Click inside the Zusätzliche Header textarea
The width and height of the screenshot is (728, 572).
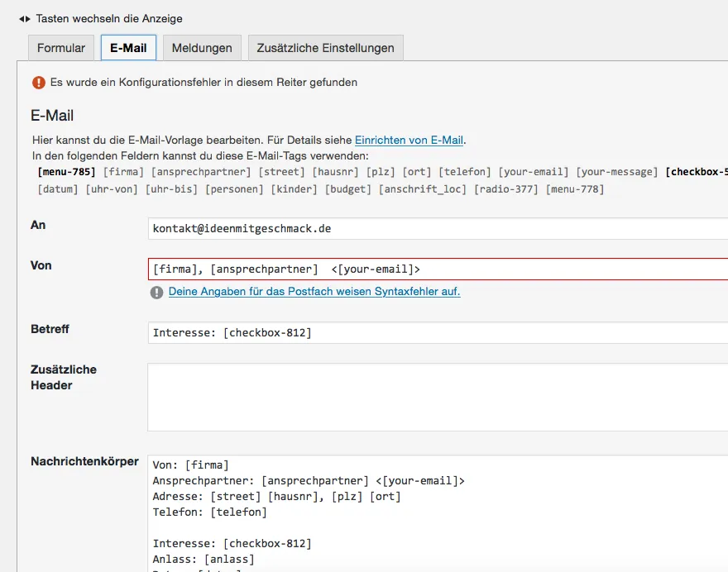point(438,397)
